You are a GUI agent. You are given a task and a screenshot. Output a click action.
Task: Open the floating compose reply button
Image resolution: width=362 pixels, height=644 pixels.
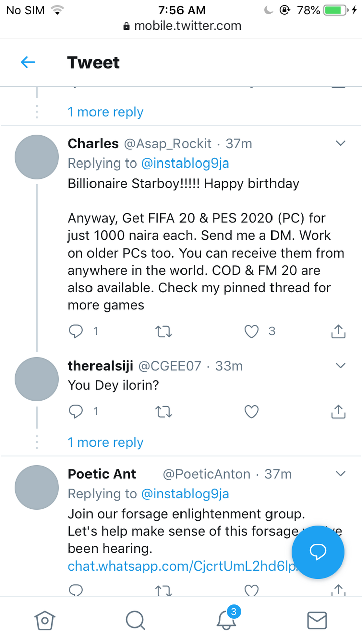click(318, 552)
